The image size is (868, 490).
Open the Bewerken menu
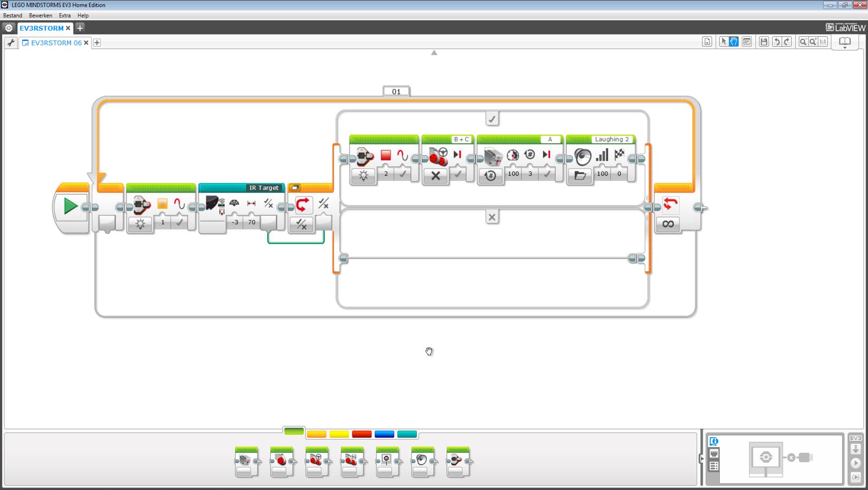[41, 15]
